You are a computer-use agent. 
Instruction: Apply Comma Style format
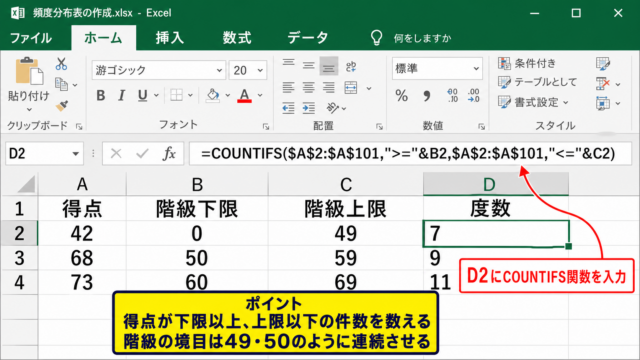click(x=427, y=96)
